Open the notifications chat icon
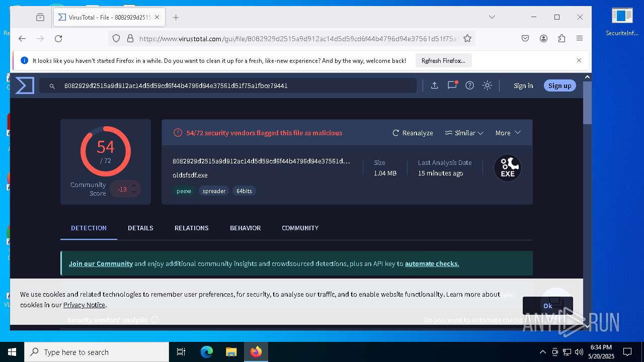The image size is (644, 362). 452,85
